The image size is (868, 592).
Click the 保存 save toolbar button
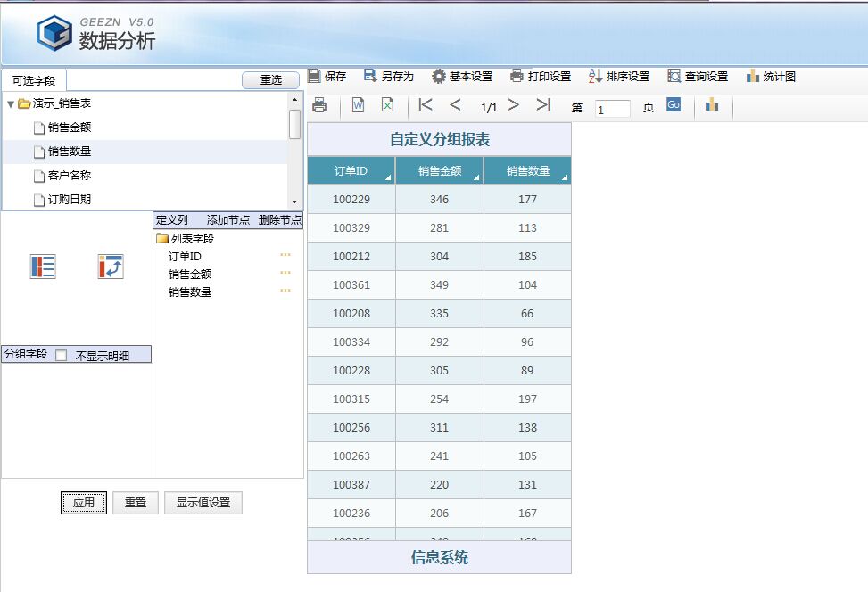pos(327,77)
